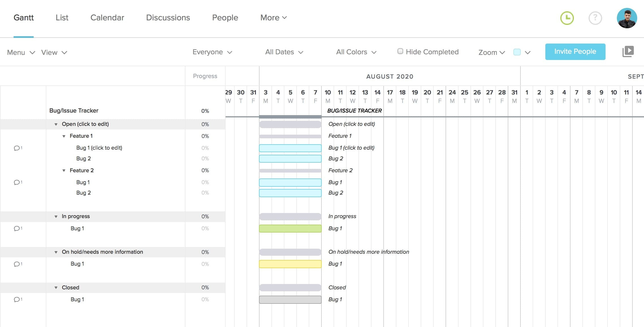Expand the All Colors filter dropdown
This screenshot has width=644, height=327.
(356, 52)
